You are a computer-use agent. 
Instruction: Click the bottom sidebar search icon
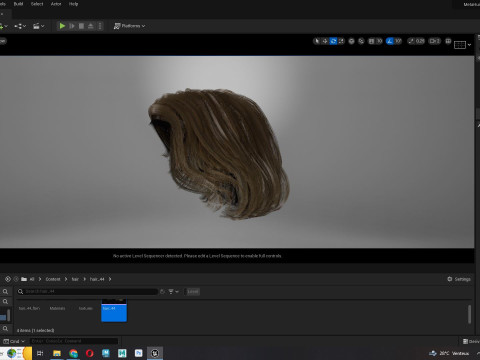point(5,329)
